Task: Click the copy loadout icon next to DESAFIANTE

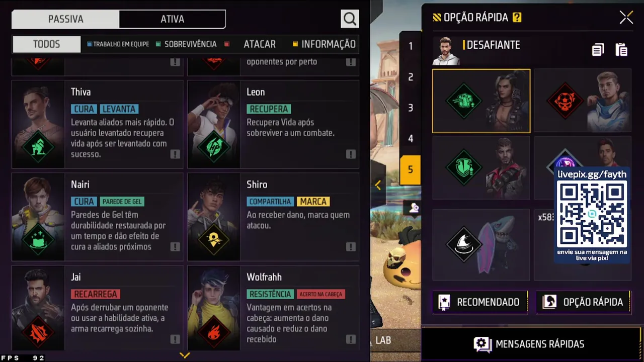Action: point(598,50)
